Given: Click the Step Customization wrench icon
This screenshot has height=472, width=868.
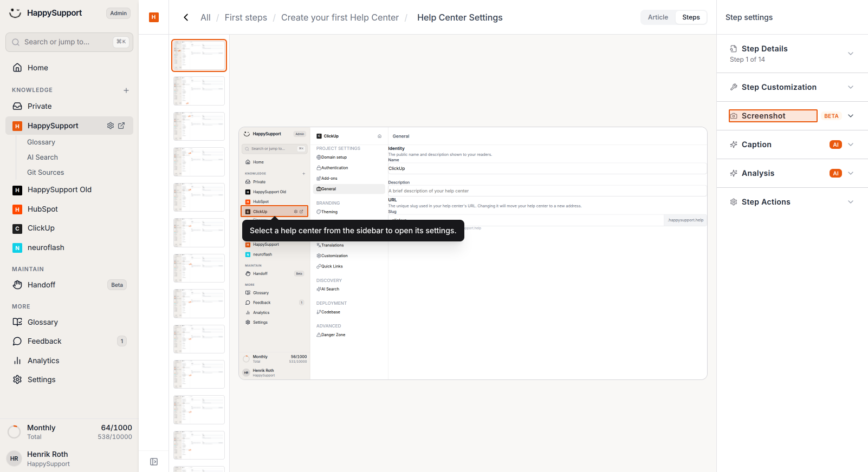Looking at the screenshot, I should coord(734,87).
